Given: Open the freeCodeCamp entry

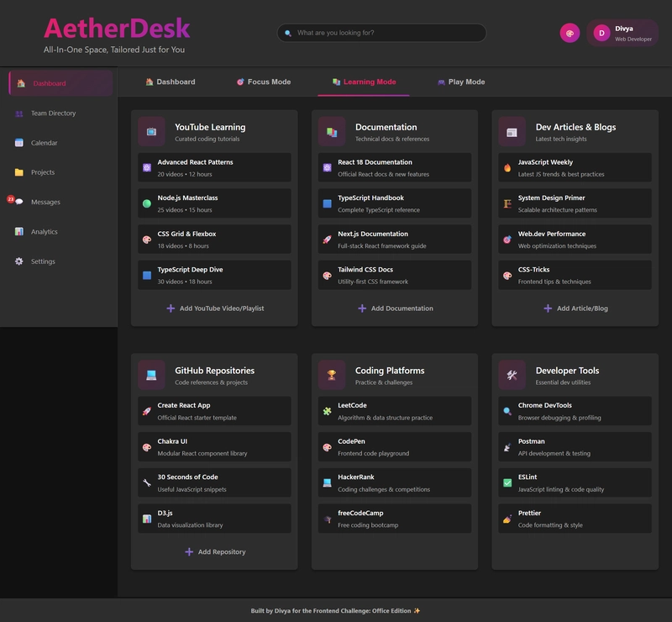Looking at the screenshot, I should (x=395, y=519).
